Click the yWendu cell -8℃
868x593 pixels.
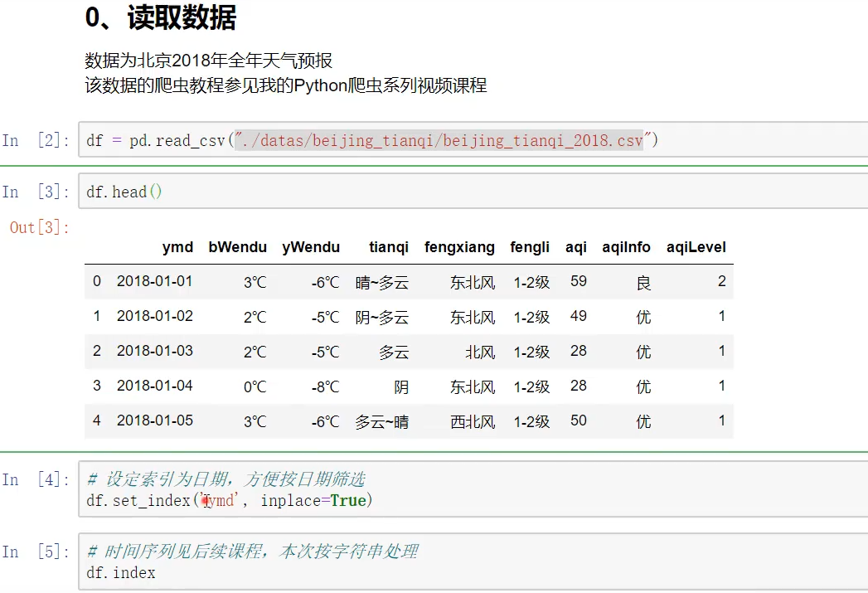click(325, 386)
